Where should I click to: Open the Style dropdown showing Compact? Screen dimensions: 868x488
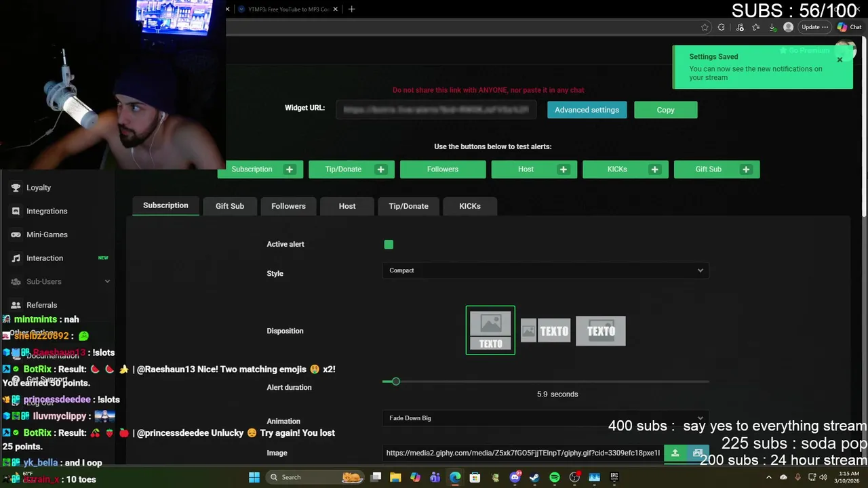[546, 270]
